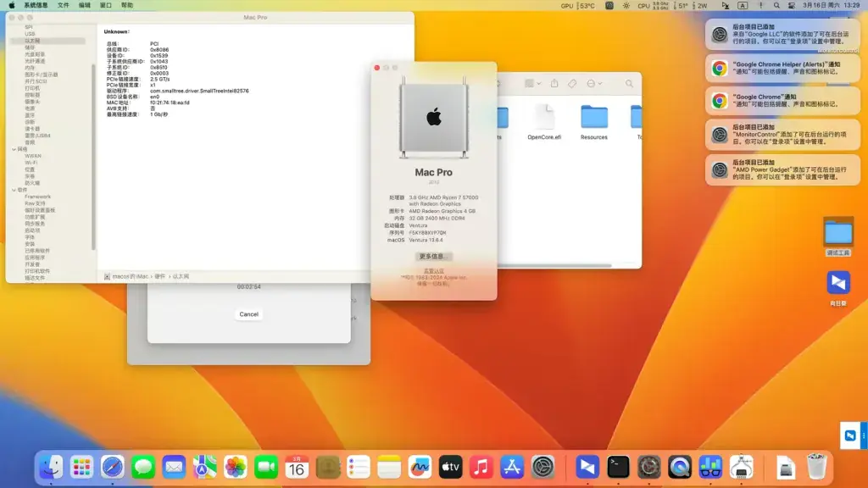Open the Apple menu
868x488 pixels.
tap(12, 6)
